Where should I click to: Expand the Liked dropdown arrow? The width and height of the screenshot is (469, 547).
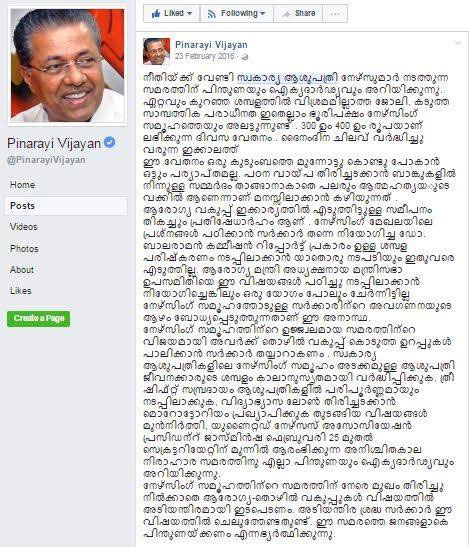click(190, 14)
